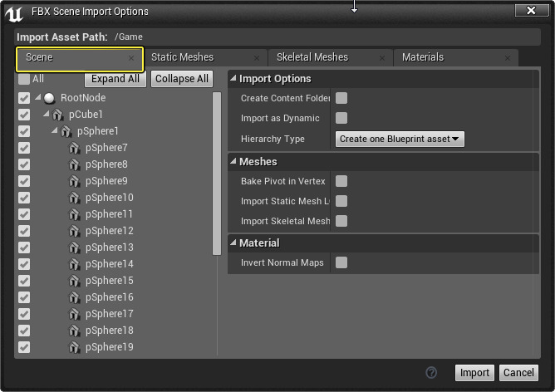Uncheck the pSphere10 node checkbox

pyautogui.click(x=24, y=198)
